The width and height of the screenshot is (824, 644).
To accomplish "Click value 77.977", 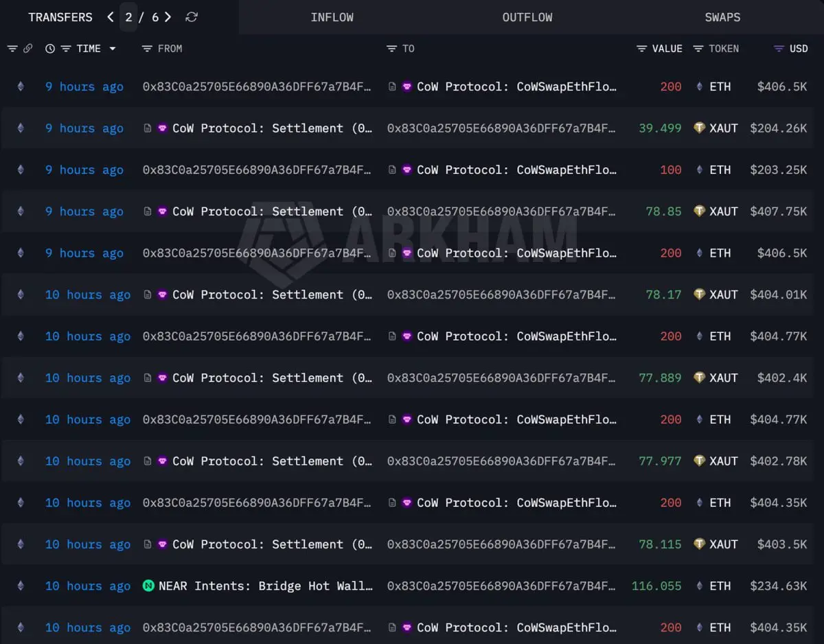I will click(661, 461).
